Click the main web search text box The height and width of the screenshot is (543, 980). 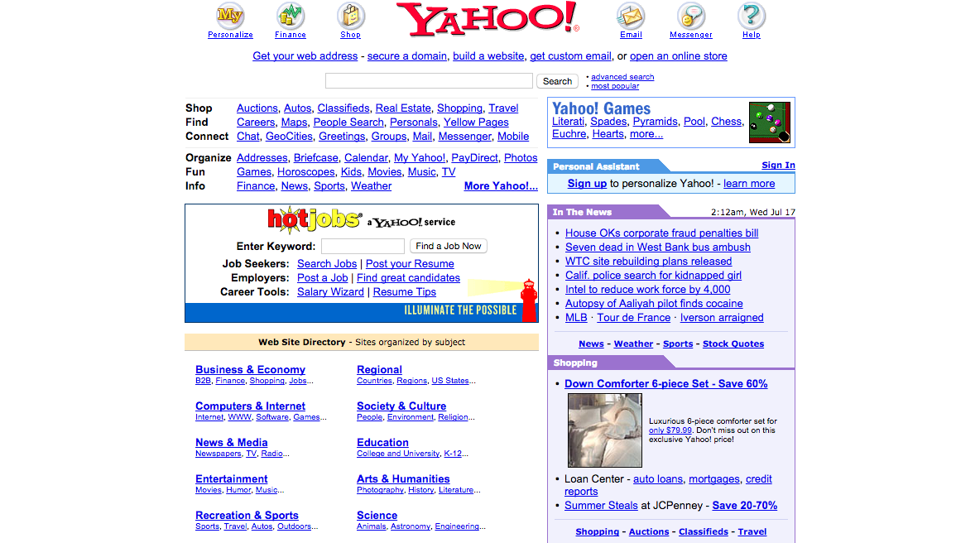429,80
